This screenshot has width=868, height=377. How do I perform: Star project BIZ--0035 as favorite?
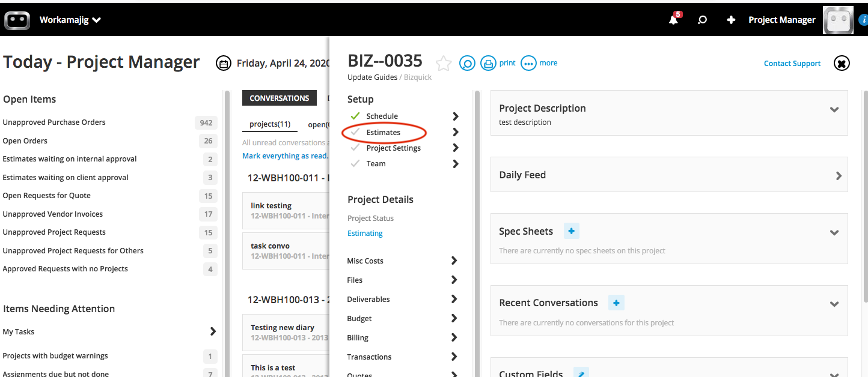[x=443, y=63]
